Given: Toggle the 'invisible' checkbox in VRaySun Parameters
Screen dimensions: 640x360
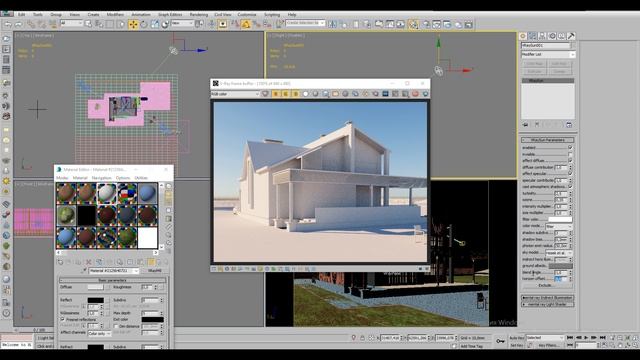Looking at the screenshot, I should click(570, 154).
